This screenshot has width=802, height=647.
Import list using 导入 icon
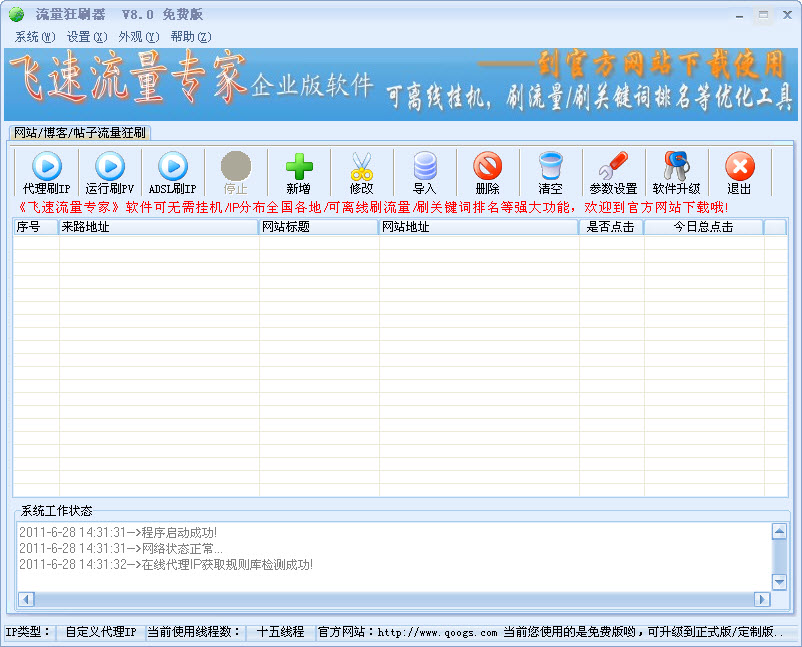pyautogui.click(x=425, y=173)
